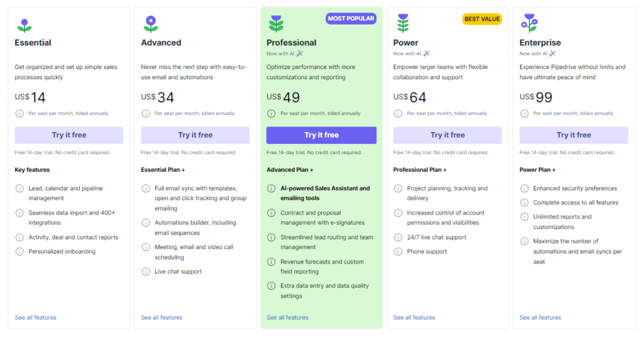Click the MOST POPULAR badge
This screenshot has width=644, height=344.
(x=351, y=18)
